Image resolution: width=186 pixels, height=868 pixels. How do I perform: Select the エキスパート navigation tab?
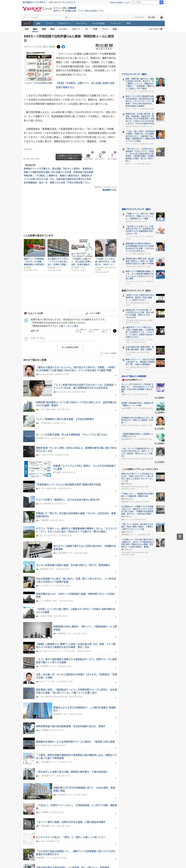pos(64,24)
